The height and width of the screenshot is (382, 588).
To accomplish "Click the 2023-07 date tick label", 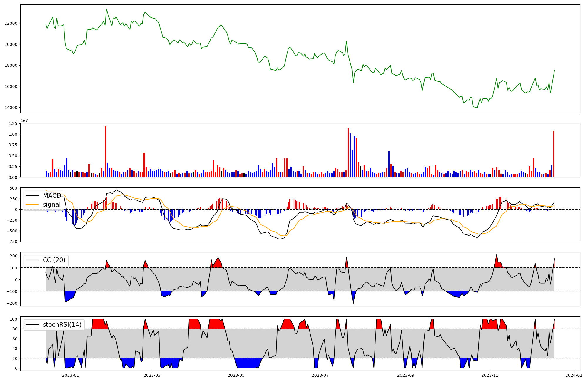I will [320, 375].
